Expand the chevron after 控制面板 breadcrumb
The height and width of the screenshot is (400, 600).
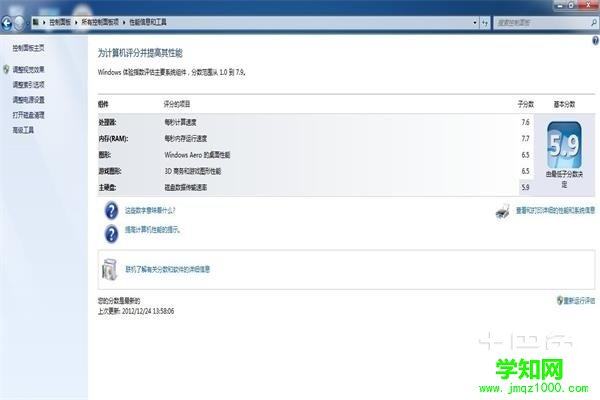pyautogui.click(x=76, y=23)
